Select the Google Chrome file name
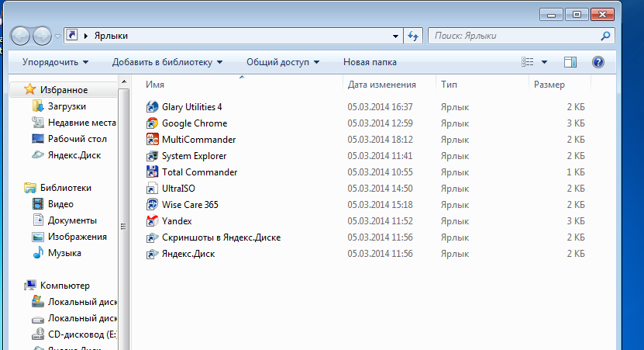This screenshot has height=350, width=644. click(195, 123)
